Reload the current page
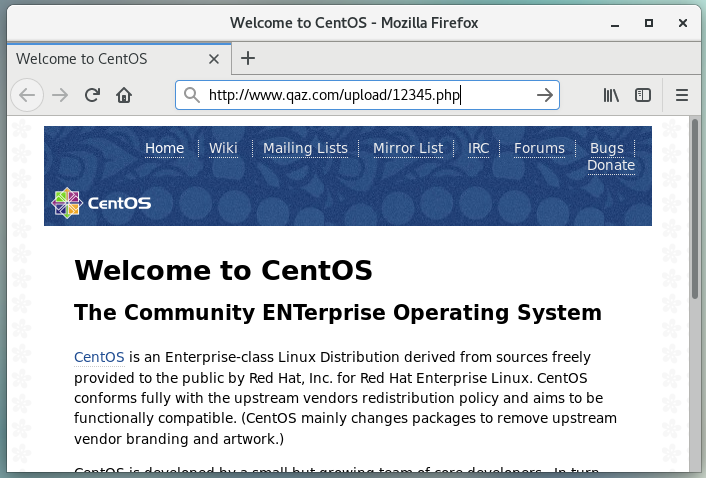Viewport: 706px width, 478px height. coord(92,95)
